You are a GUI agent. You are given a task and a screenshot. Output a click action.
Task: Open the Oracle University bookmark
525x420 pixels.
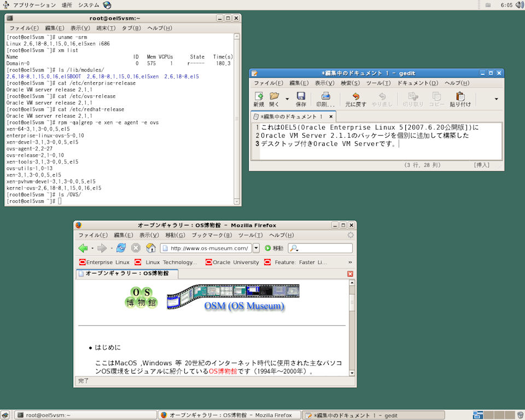[232, 262]
